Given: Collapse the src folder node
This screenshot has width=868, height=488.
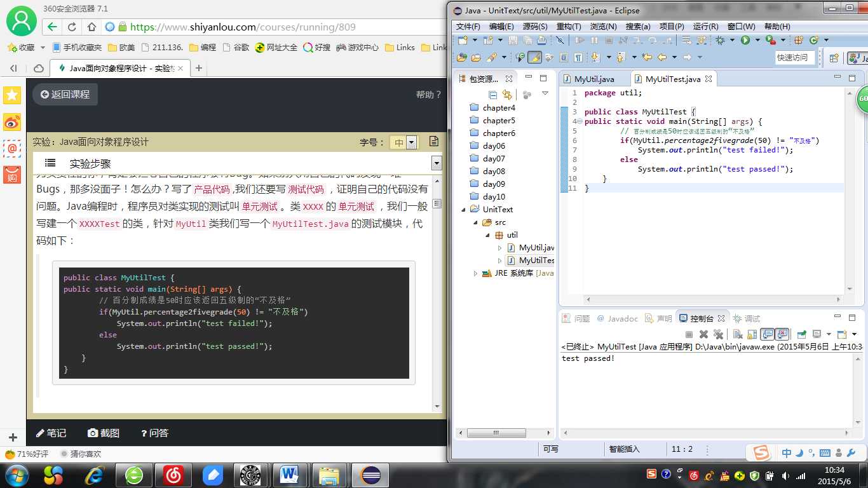Looking at the screenshot, I should (475, 222).
